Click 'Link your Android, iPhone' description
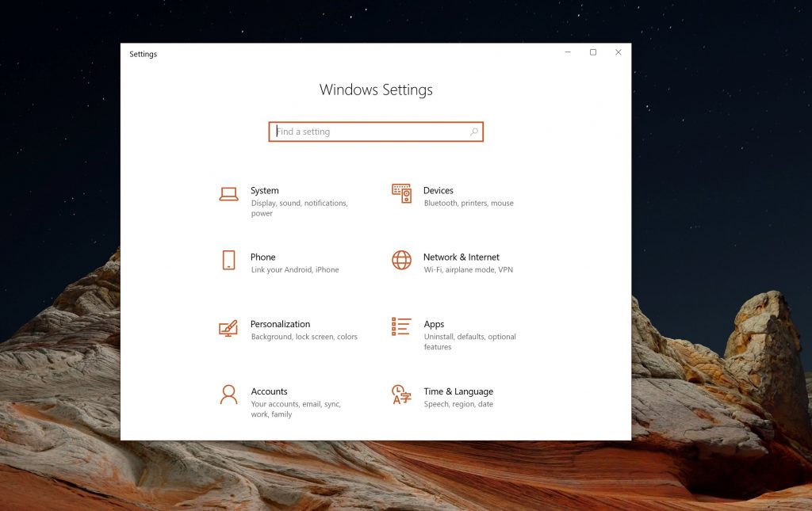The height and width of the screenshot is (511, 812). coord(295,270)
